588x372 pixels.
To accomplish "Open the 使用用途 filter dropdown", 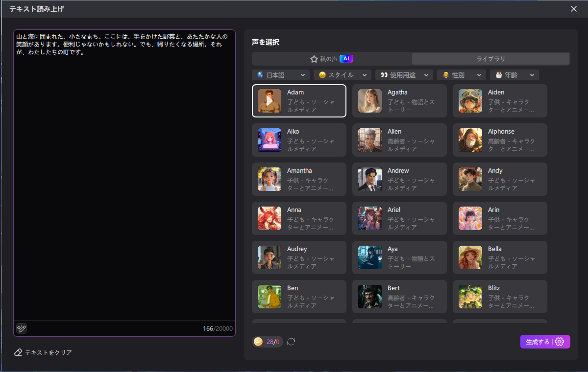I will pyautogui.click(x=404, y=74).
